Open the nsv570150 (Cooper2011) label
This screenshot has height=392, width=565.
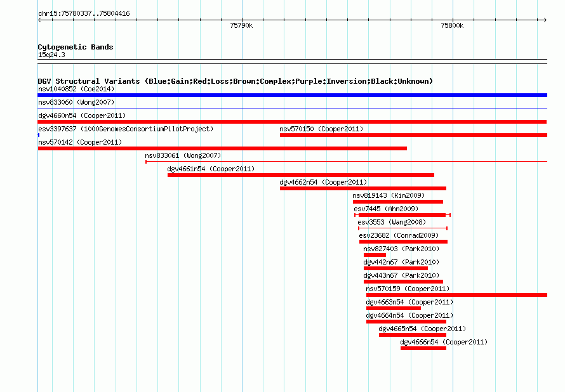click(321, 129)
